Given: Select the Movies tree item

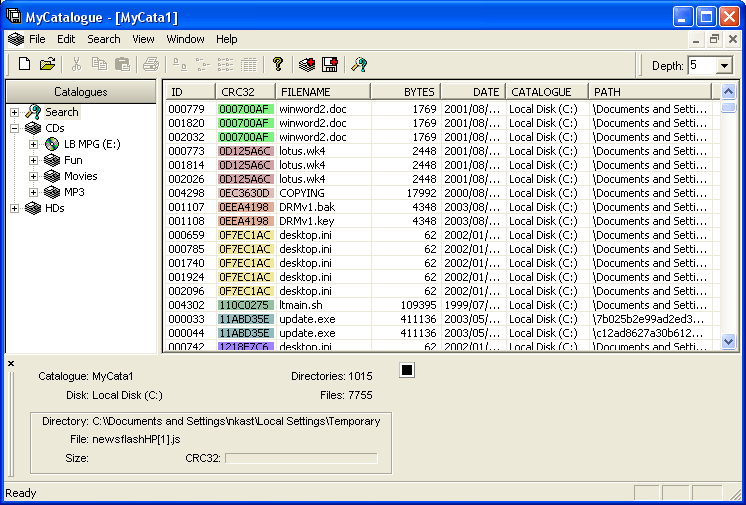Looking at the screenshot, I should pyautogui.click(x=81, y=176).
